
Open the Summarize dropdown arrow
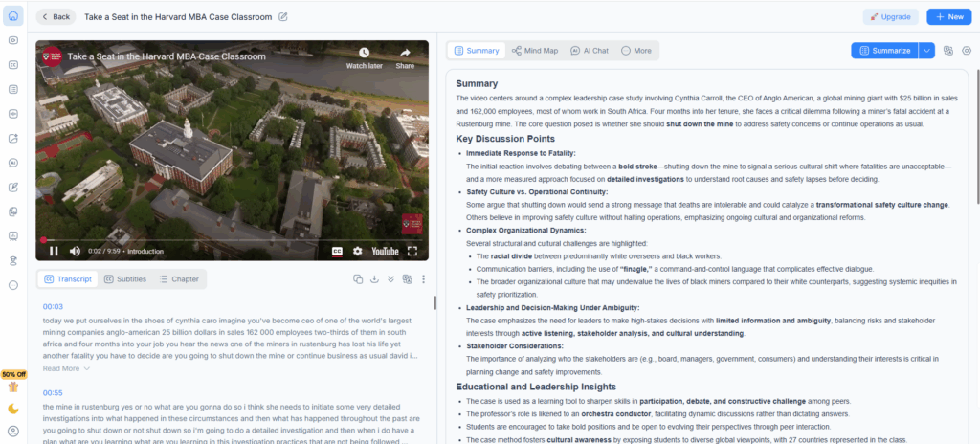point(926,51)
